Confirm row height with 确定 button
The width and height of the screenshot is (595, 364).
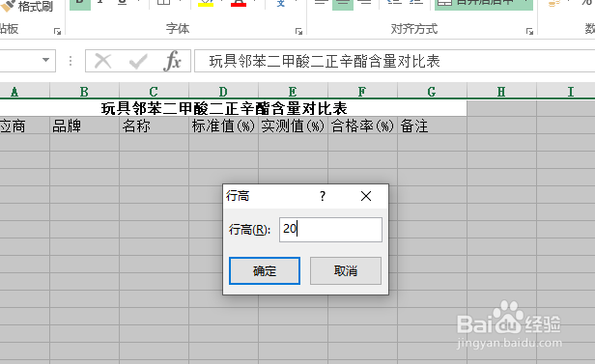click(x=265, y=270)
